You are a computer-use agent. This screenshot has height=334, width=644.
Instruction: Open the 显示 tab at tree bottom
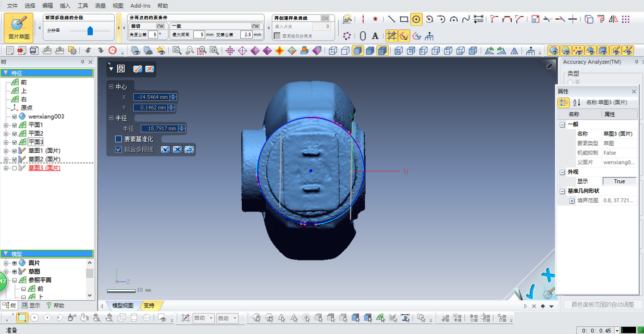(31, 306)
